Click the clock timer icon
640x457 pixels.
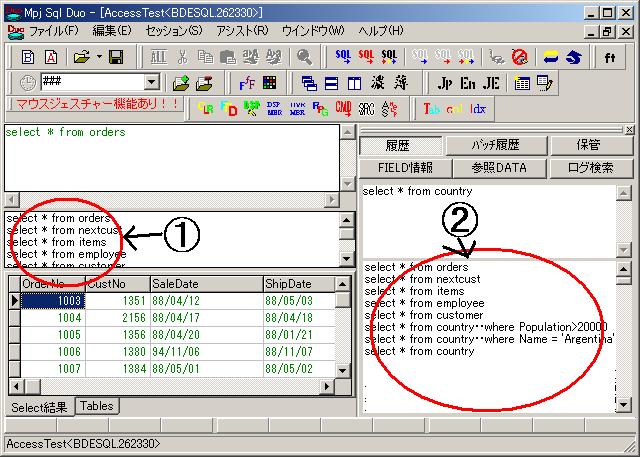[28, 83]
